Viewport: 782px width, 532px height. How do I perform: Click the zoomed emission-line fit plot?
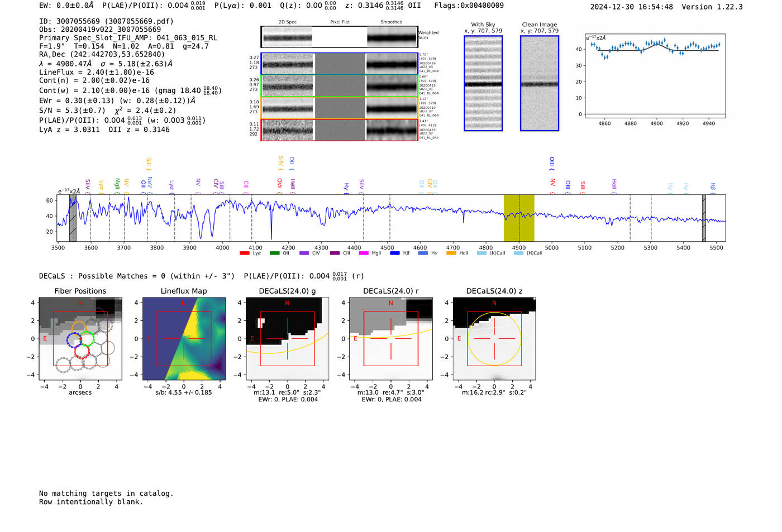click(x=655, y=75)
